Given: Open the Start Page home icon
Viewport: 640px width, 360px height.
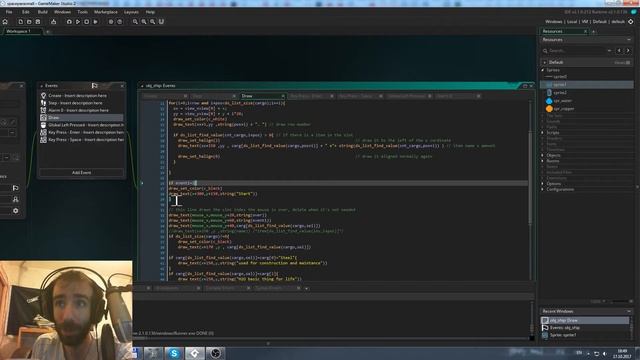Looking at the screenshot, I should [x=5, y=22].
